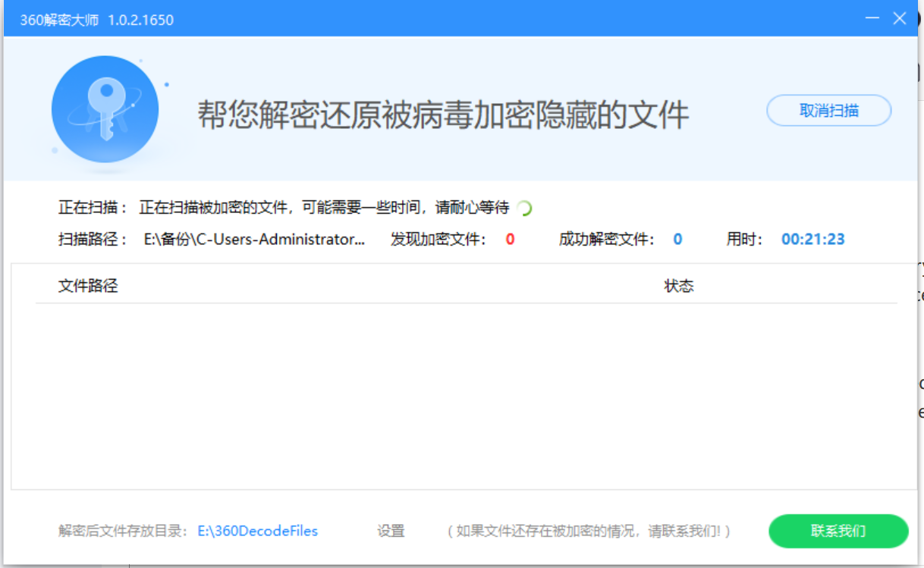Click the red 发现加密文件 count
This screenshot has height=568, width=924.
[510, 240]
